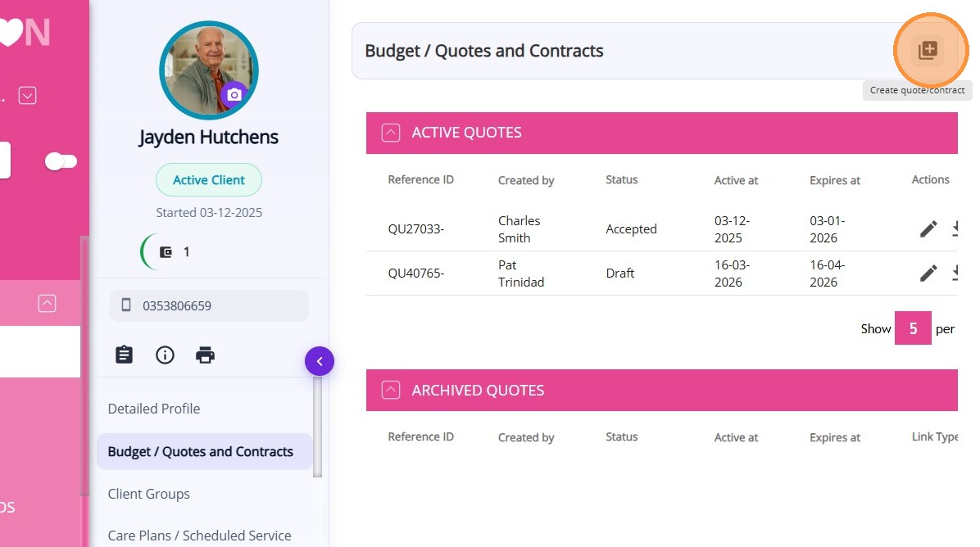Collapse the Active Quotes section
This screenshot has width=980, height=547.
391,133
